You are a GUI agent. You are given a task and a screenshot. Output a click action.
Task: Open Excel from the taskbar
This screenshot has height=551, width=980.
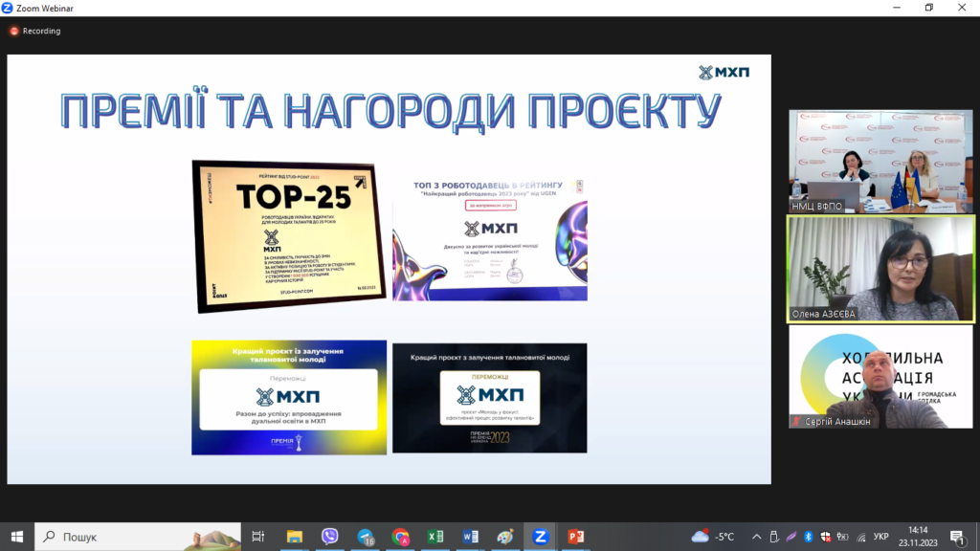[x=435, y=537]
